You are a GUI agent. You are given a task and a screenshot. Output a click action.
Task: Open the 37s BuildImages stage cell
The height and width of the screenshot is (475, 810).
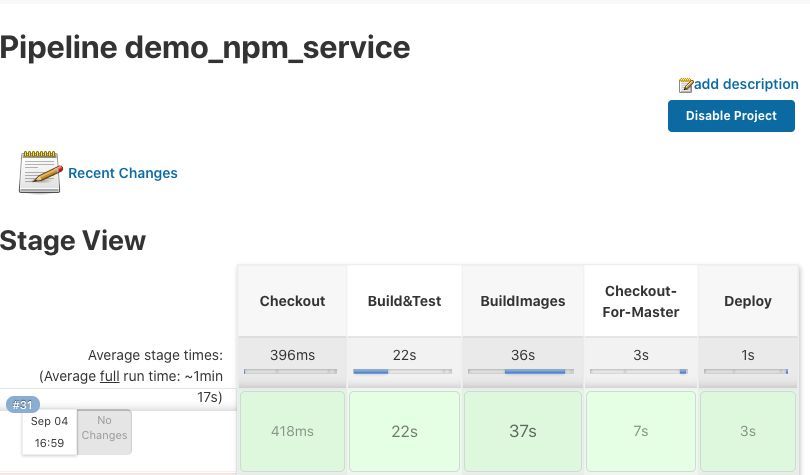pyautogui.click(x=523, y=431)
